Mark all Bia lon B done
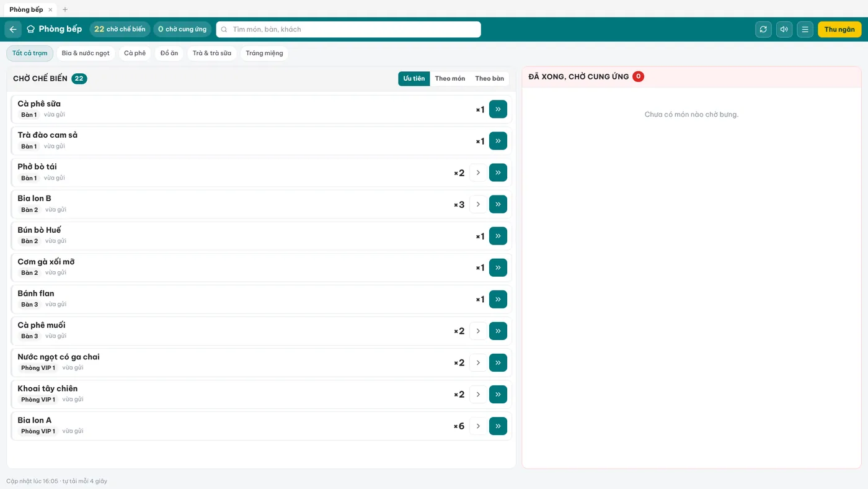The width and height of the screenshot is (868, 489). click(x=498, y=204)
